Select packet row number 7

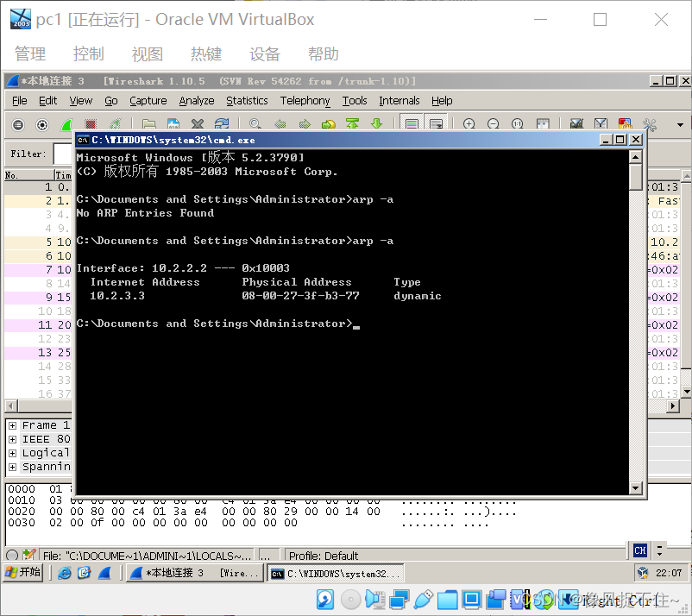click(38, 270)
